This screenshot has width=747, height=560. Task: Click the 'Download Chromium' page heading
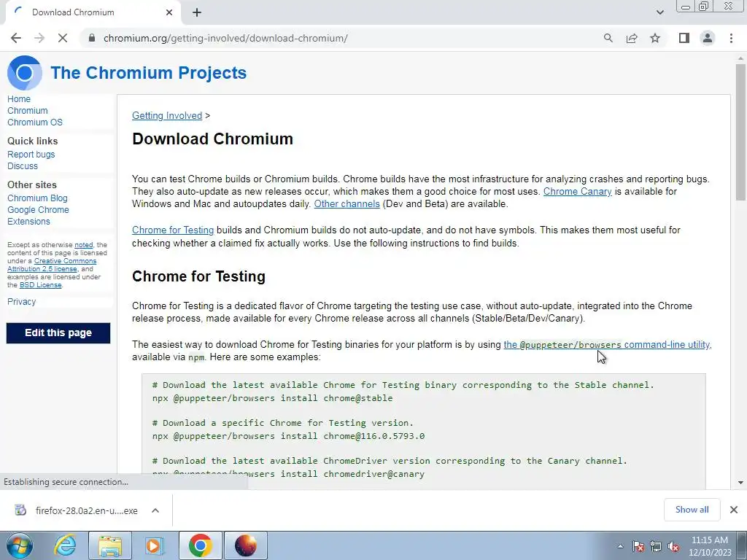coord(212,139)
